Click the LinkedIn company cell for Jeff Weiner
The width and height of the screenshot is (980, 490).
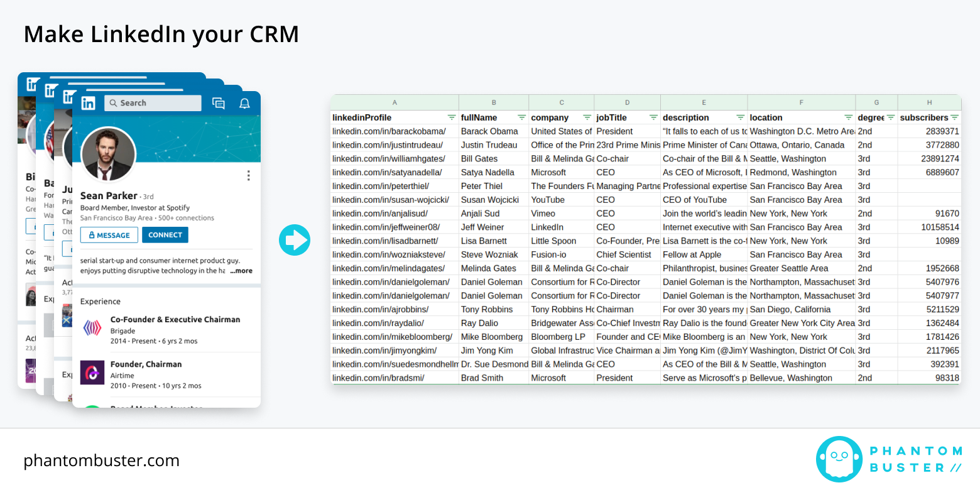point(562,227)
